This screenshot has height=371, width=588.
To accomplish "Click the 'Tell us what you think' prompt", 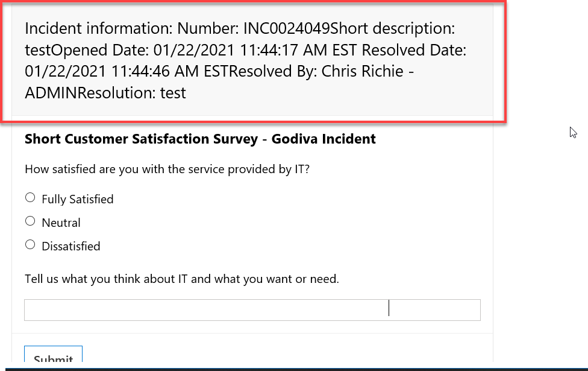I will [182, 279].
